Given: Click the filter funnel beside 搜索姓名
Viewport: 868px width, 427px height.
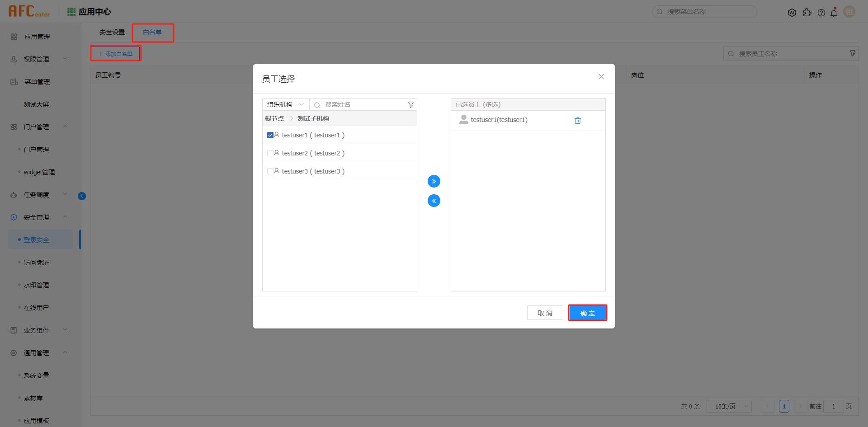Looking at the screenshot, I should [410, 104].
